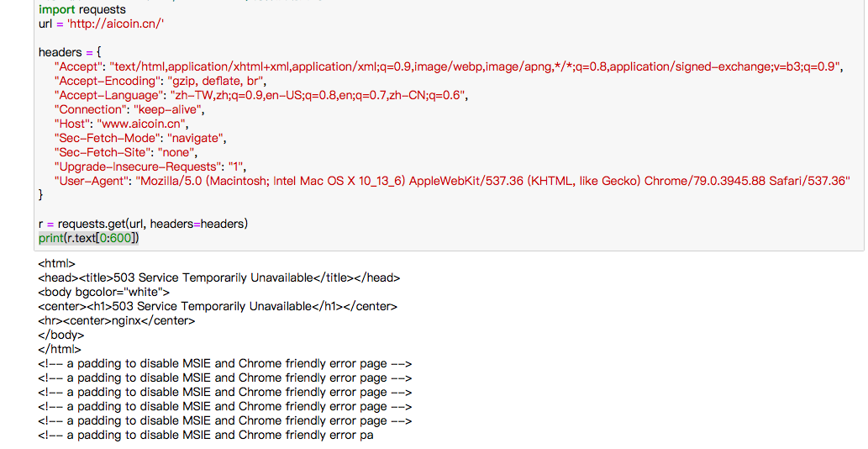Click the User-Agent Mozilla string
Image resolution: width=868 pixels, height=449 pixels.
[492, 182]
